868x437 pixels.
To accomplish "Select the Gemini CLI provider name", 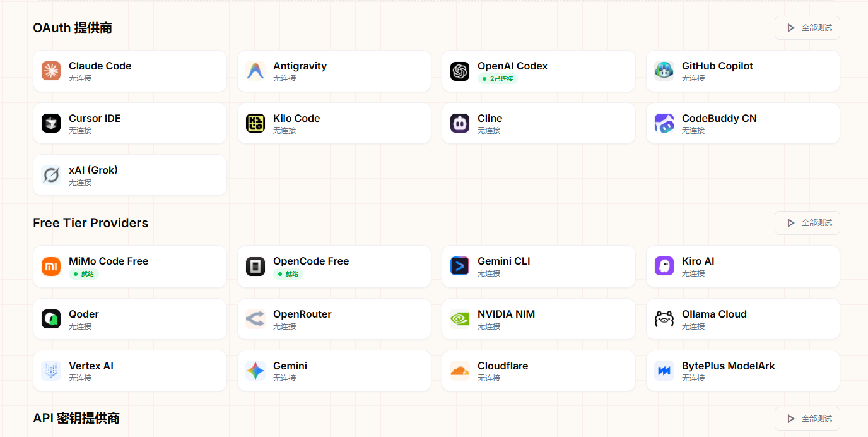I will pyautogui.click(x=503, y=261).
